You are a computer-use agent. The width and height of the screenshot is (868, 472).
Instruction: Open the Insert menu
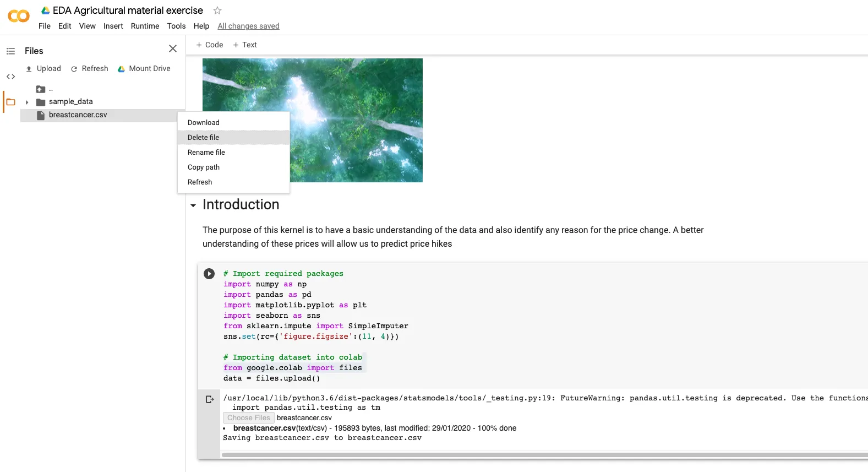[113, 26]
